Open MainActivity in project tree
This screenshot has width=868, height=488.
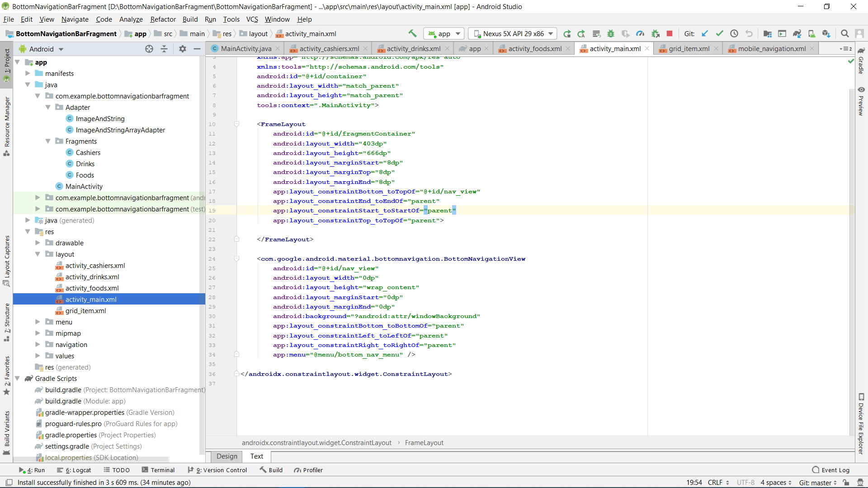click(84, 187)
